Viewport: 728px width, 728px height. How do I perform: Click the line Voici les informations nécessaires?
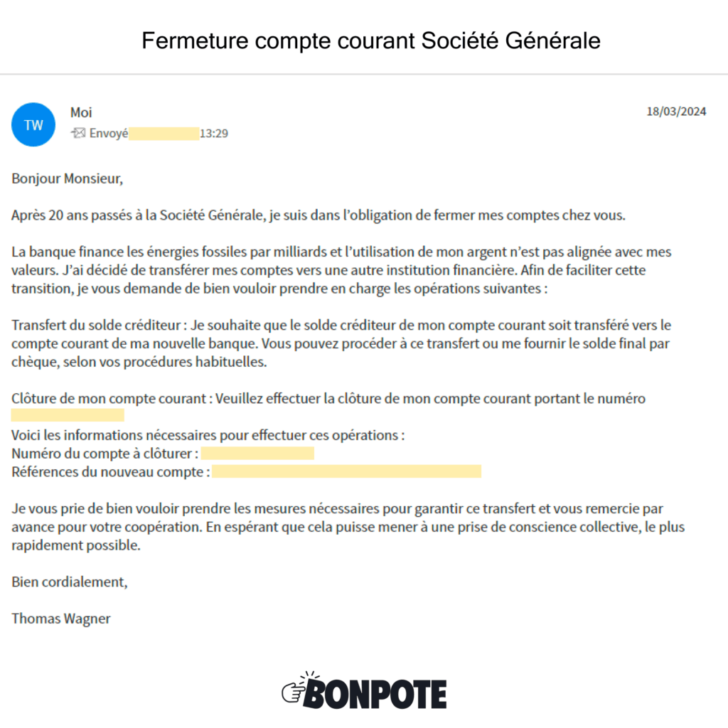tap(208, 434)
